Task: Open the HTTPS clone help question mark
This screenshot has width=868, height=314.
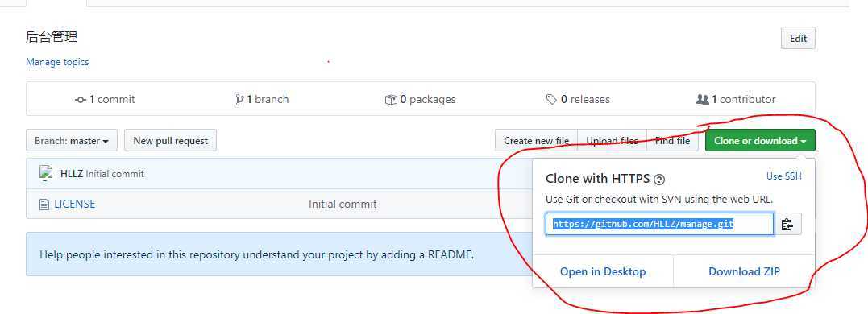Action: tap(658, 179)
